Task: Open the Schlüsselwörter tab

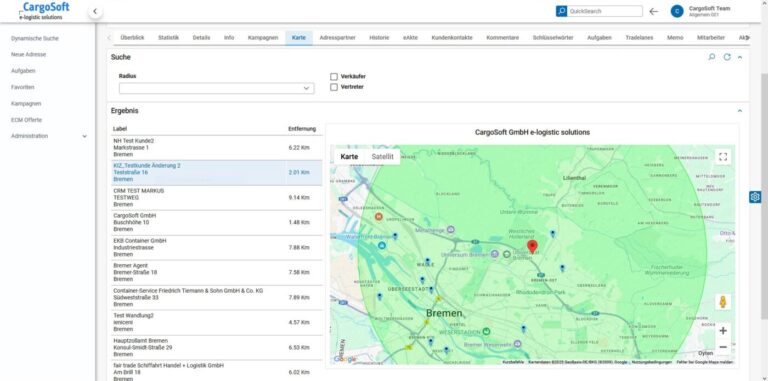Action: (x=553, y=38)
